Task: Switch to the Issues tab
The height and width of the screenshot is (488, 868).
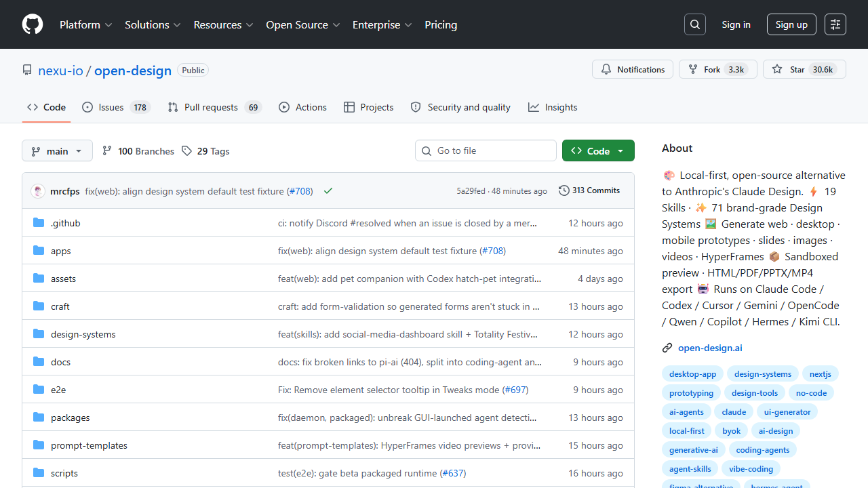Action: [x=116, y=107]
